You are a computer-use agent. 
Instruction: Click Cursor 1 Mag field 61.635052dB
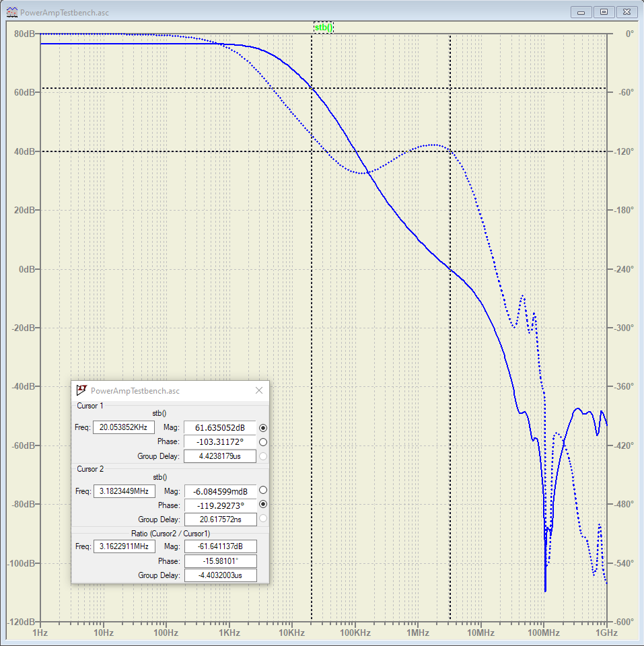tap(220, 428)
